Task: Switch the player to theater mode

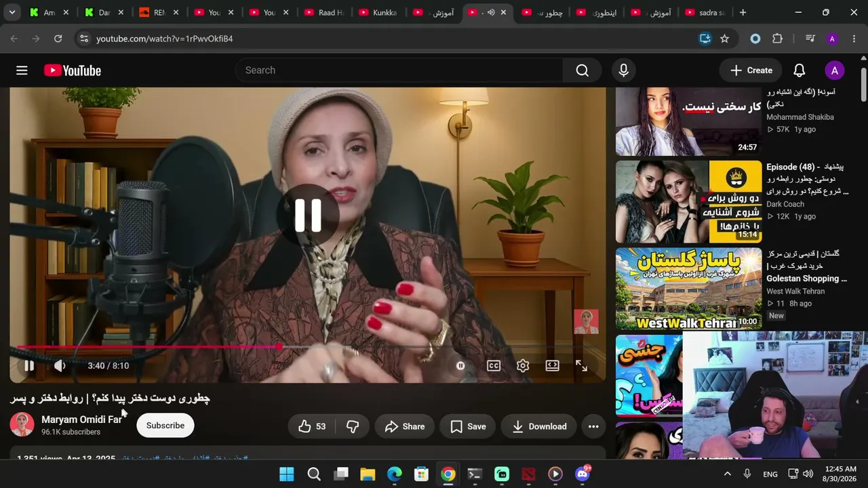Action: (x=553, y=365)
